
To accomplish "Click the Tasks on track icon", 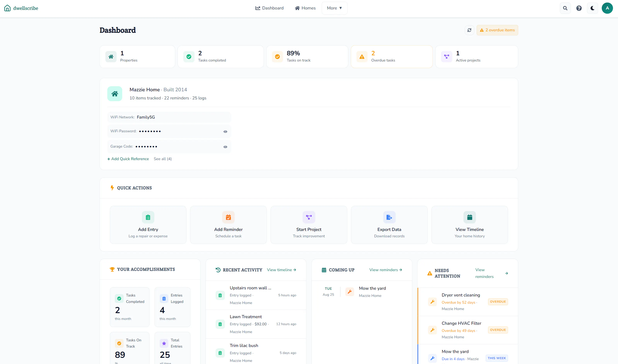I will (277, 57).
